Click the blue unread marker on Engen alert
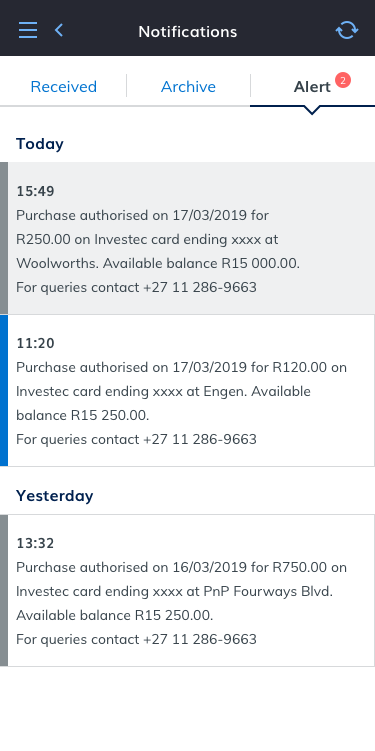Image resolution: width=375 pixels, height=751 pixels. 4,390
